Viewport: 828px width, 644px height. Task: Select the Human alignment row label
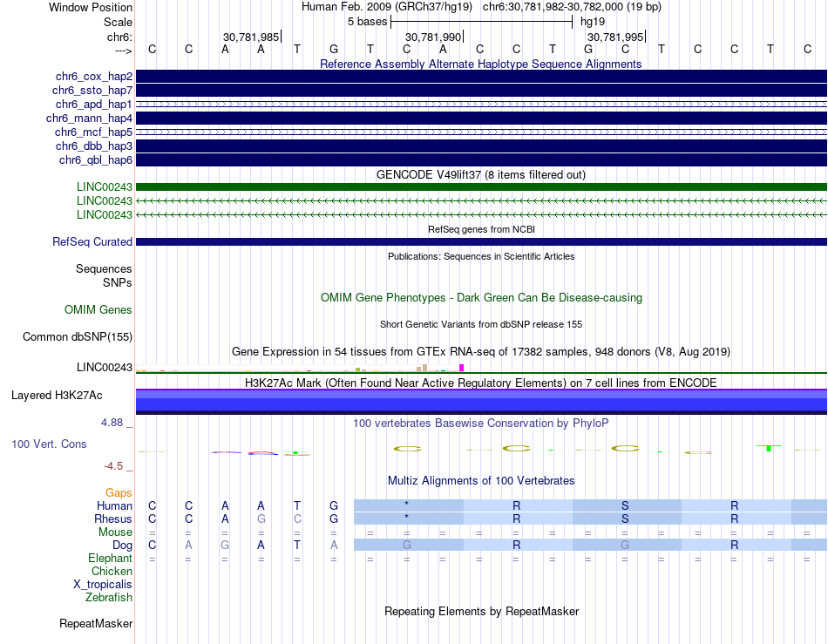click(114, 505)
